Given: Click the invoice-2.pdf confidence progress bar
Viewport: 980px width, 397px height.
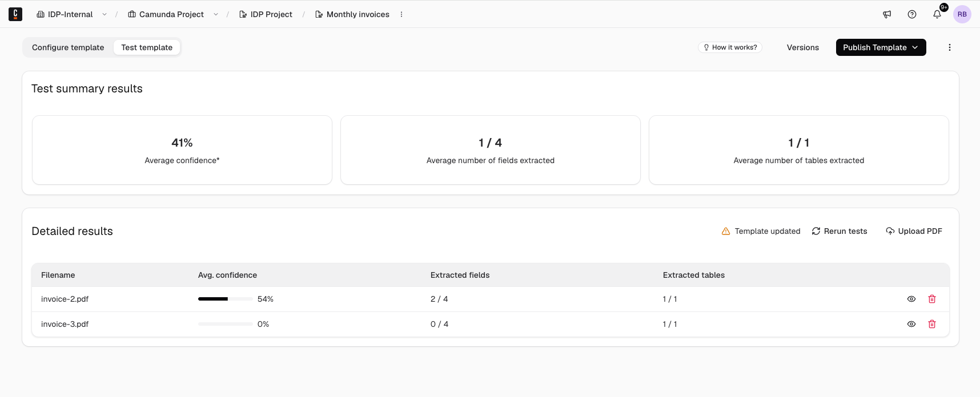Looking at the screenshot, I should tap(226, 299).
